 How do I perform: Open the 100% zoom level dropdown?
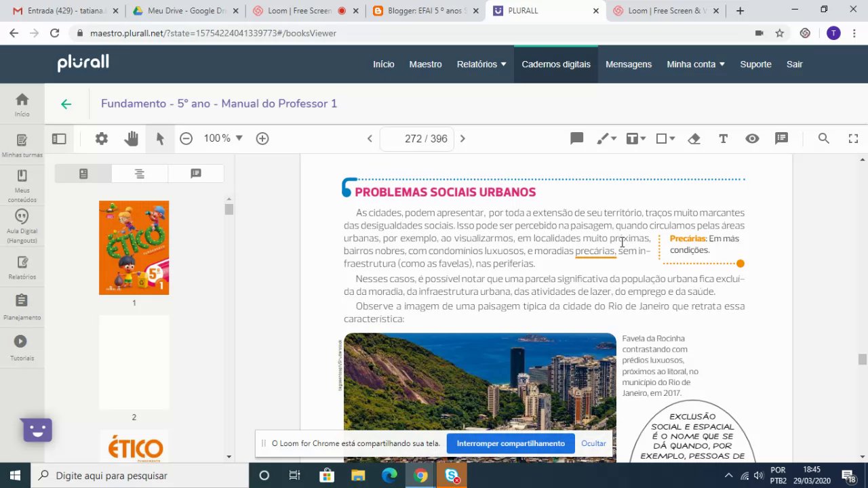[223, 138]
